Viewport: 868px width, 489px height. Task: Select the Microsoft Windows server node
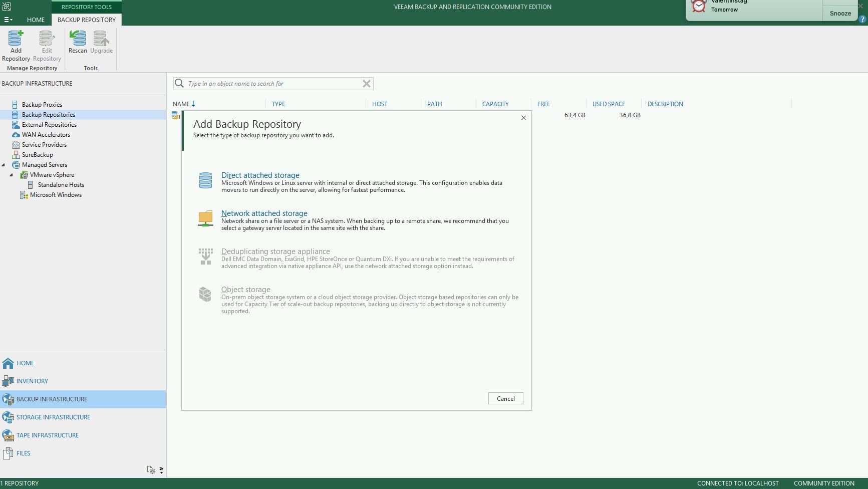pos(56,195)
